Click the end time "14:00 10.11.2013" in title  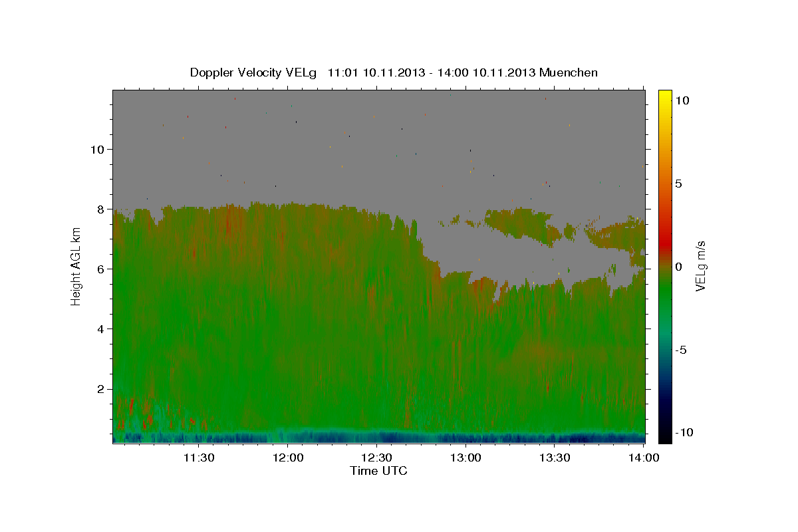coord(485,72)
